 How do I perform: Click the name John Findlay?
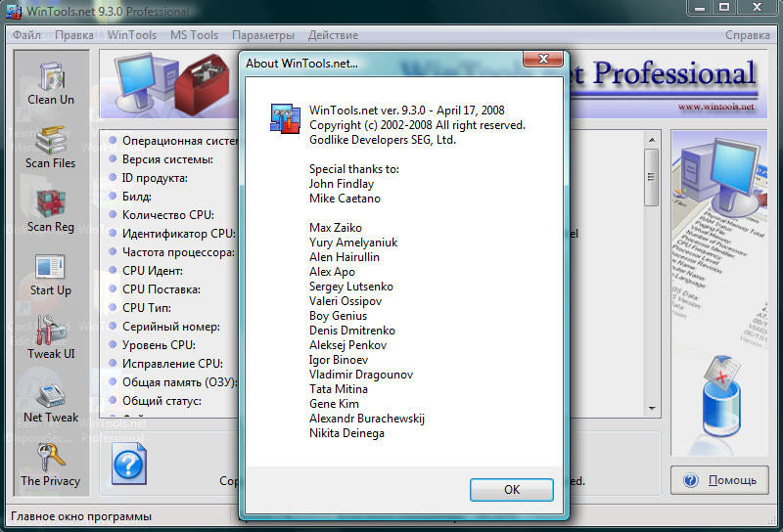click(342, 184)
